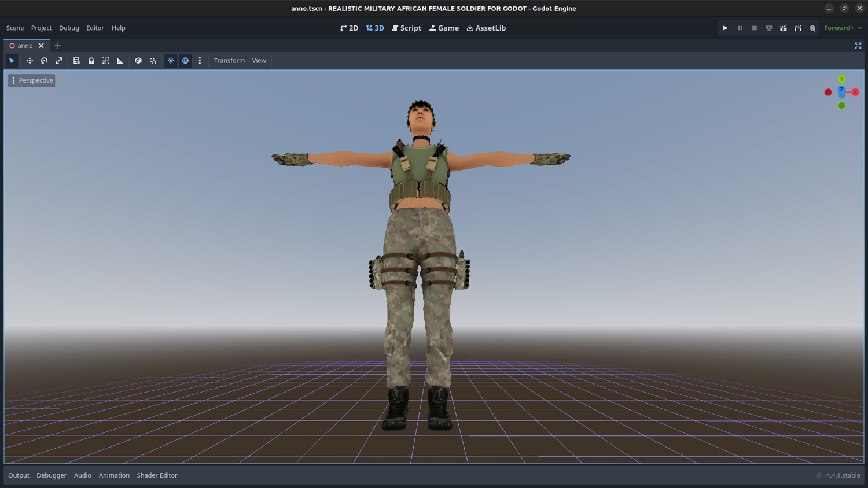
Task: Open the Audio bottom panel
Action: click(x=83, y=475)
